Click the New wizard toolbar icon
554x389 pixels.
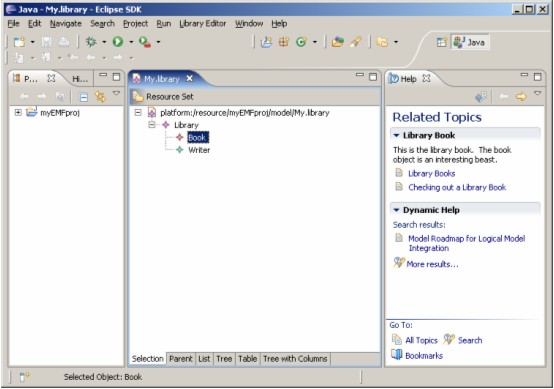19,42
